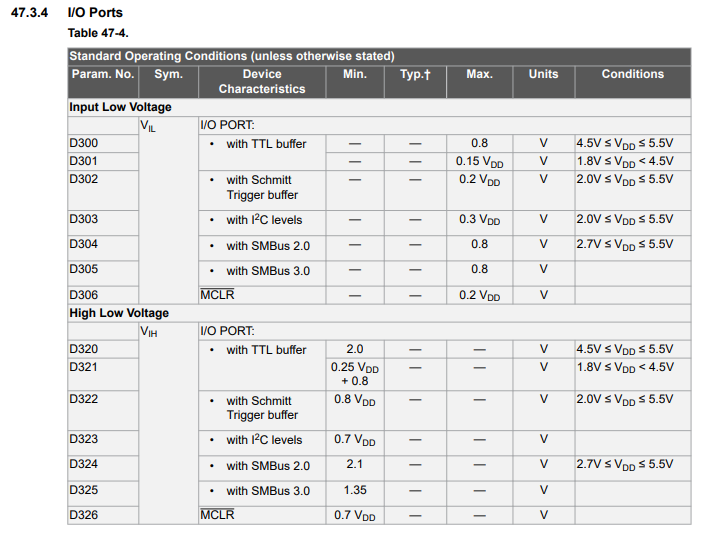Image resolution: width=701 pixels, height=538 pixels.
Task: Click the D324 condition 2.7V ≤ VDD ≤ 5.5V
Action: [625, 465]
